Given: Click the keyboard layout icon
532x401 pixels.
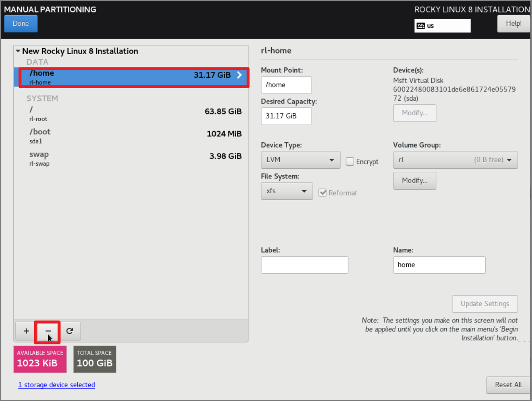Looking at the screenshot, I should [x=420, y=26].
